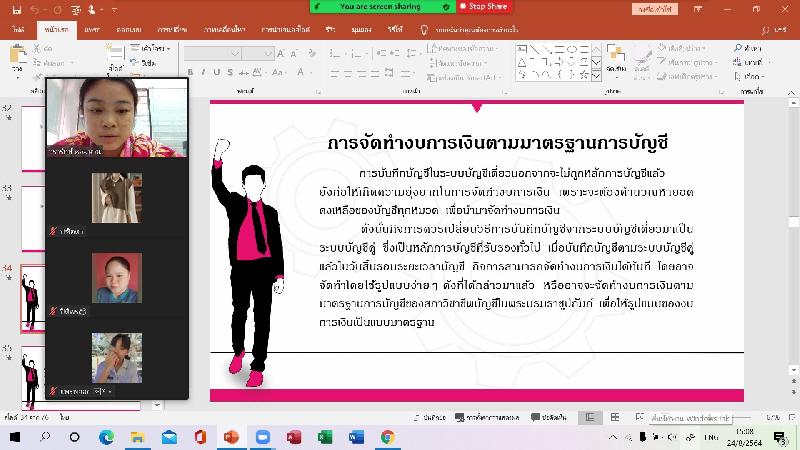Open PowerPoint from the taskbar
The width and height of the screenshot is (800, 450).
click(232, 437)
